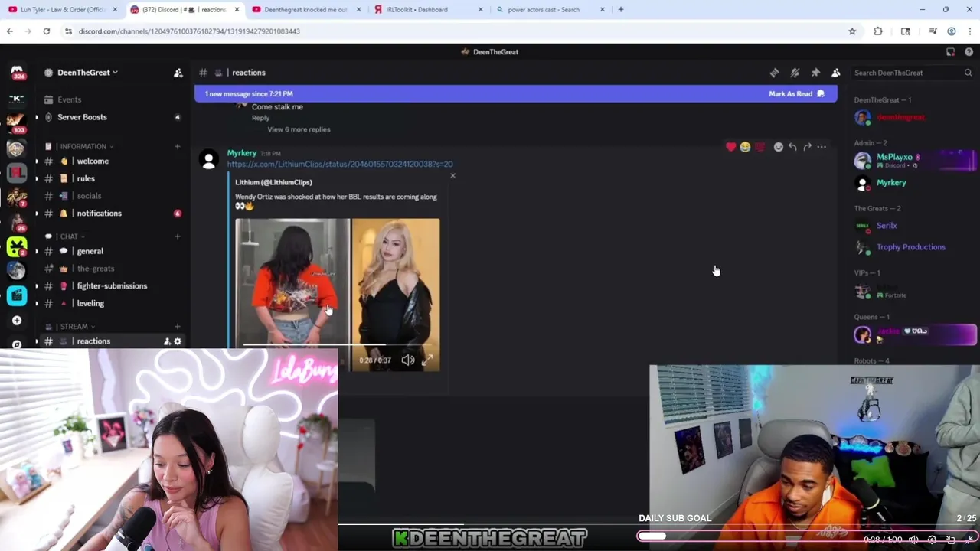The image size is (980, 551).
Task: Reload the page button
Action: coord(47,31)
